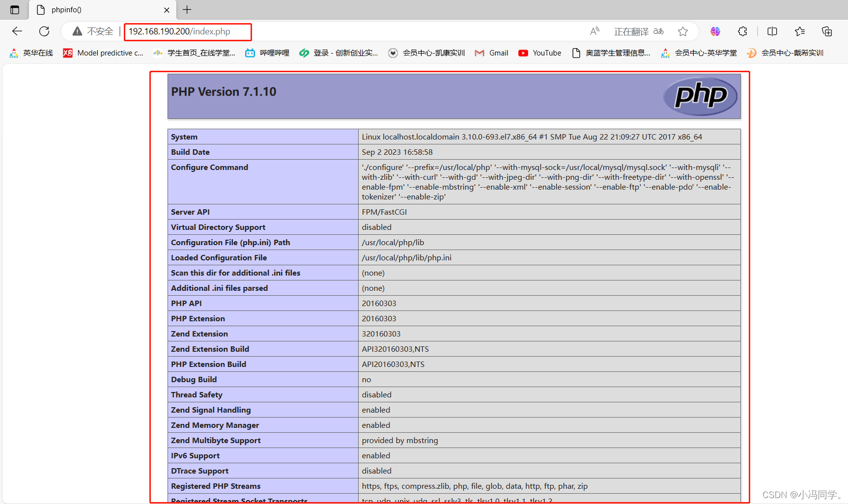Click Virtual Directory Support label
Image resolution: width=848 pixels, height=504 pixels.
218,227
